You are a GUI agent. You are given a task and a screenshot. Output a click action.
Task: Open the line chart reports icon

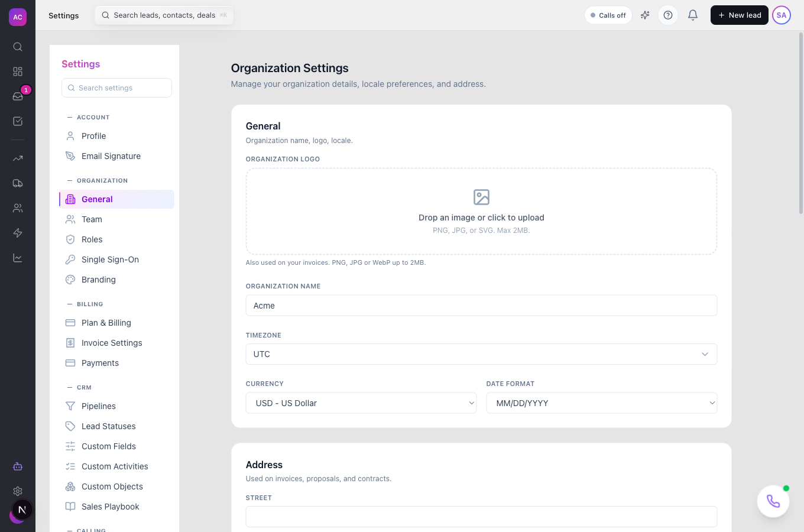point(18,258)
